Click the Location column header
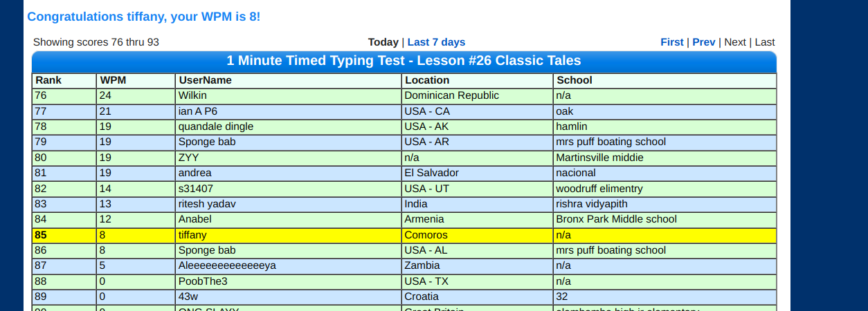 click(x=478, y=80)
